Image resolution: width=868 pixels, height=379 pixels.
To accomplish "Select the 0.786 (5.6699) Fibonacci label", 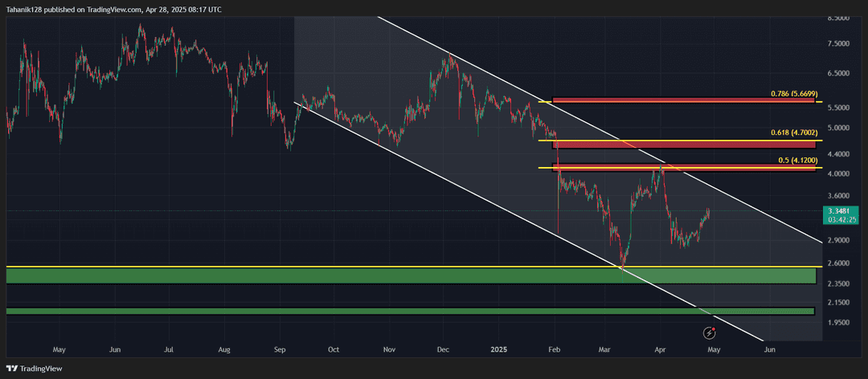I will (794, 94).
